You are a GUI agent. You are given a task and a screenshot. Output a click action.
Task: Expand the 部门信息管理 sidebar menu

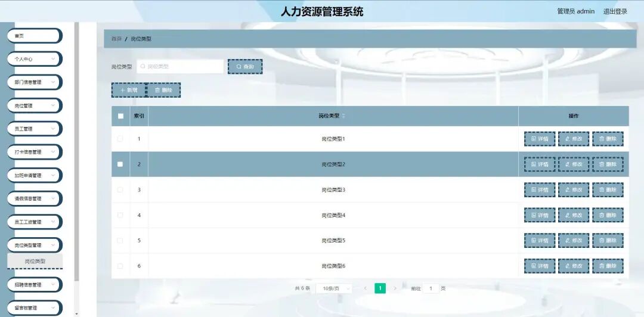[x=35, y=82]
